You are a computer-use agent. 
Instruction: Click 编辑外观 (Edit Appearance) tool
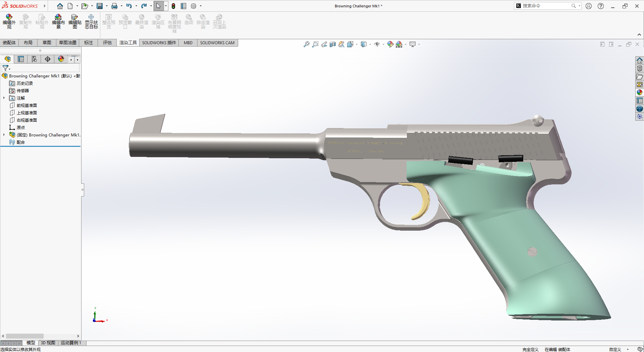click(9, 21)
